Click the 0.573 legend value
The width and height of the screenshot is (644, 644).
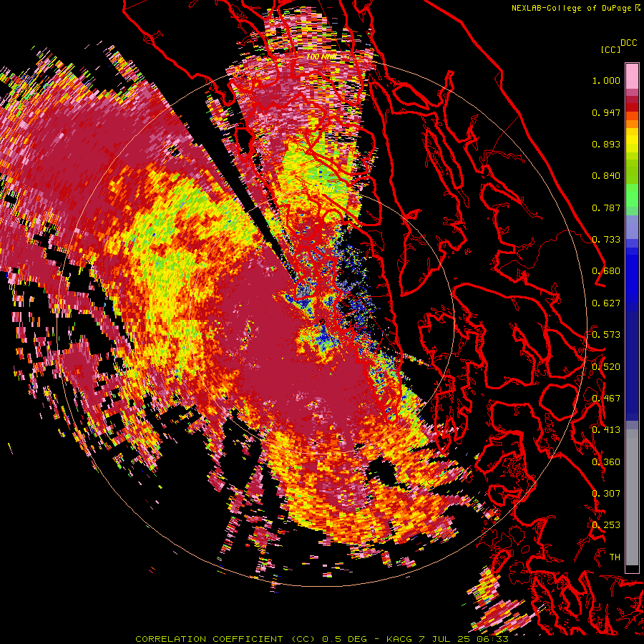606,335
